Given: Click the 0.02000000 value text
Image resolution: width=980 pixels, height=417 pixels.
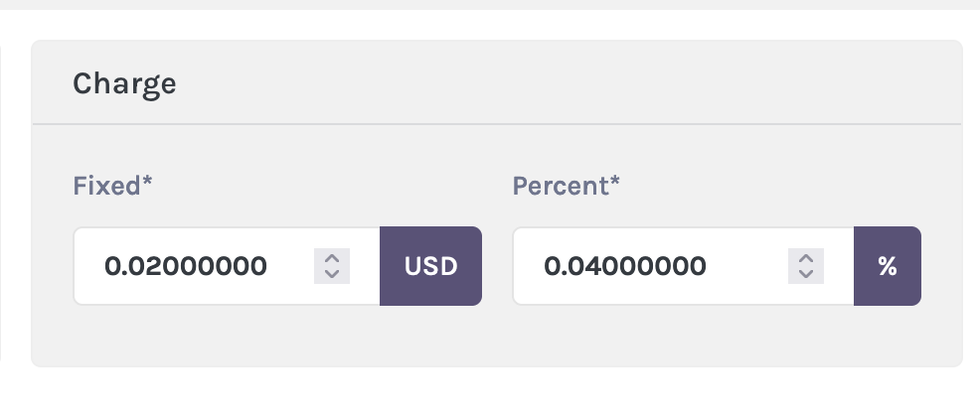Looking at the screenshot, I should [186, 266].
